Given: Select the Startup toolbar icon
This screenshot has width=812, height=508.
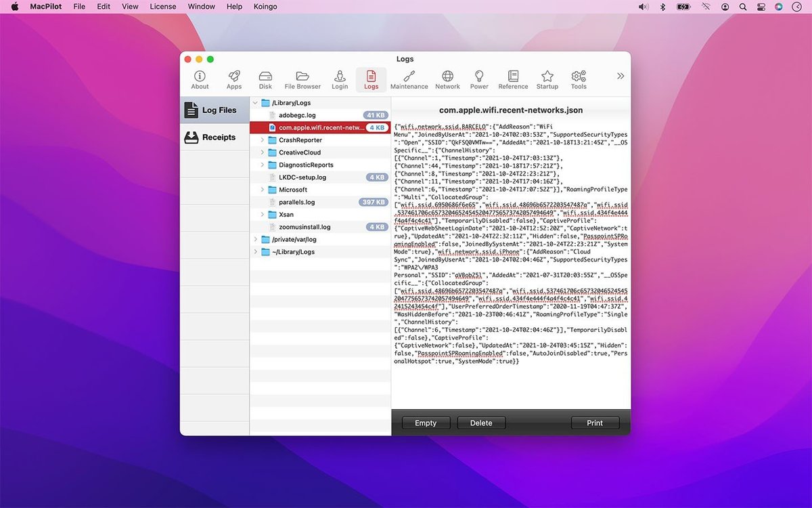Looking at the screenshot, I should click(x=547, y=79).
